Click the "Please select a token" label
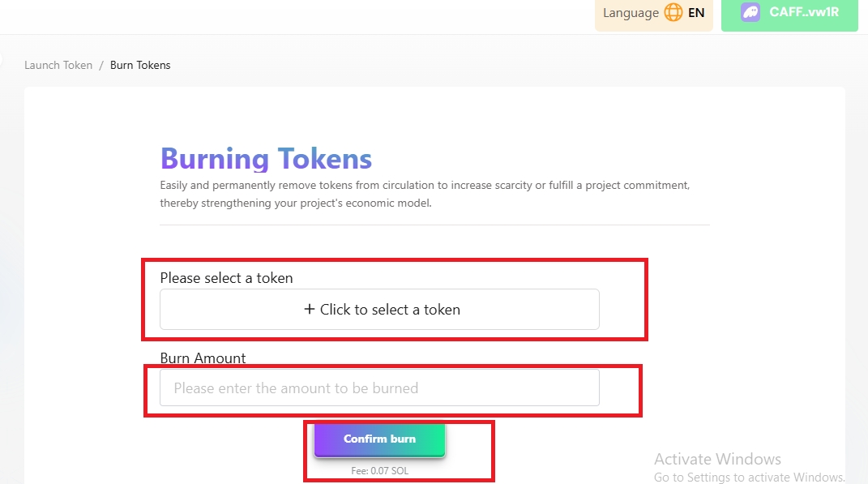 (226, 278)
